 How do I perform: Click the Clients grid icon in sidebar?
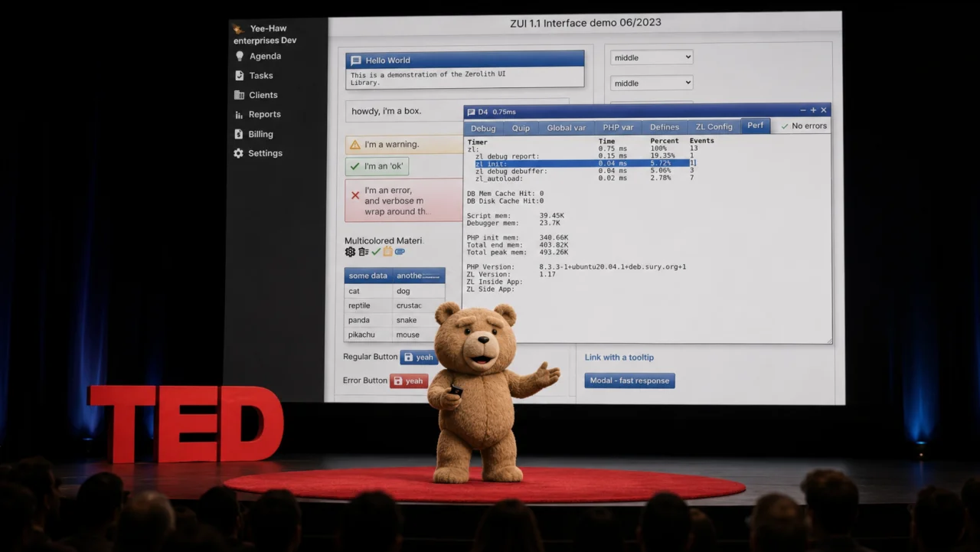tap(240, 95)
